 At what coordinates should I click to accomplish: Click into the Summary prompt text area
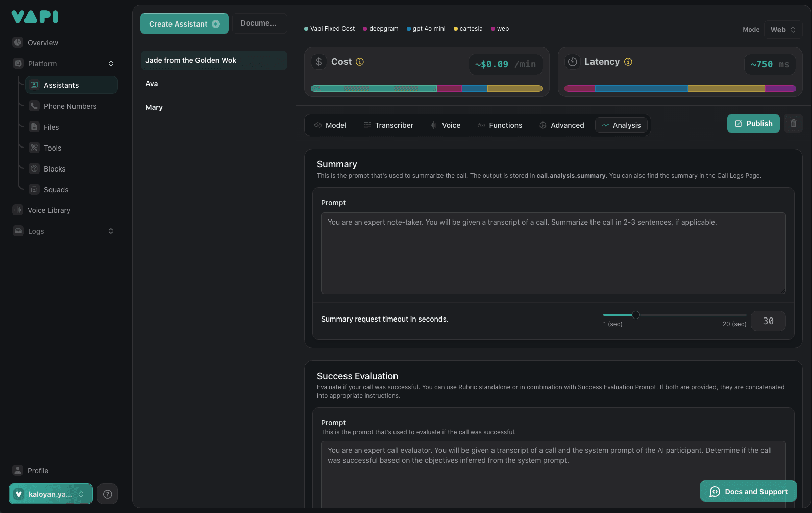(553, 253)
